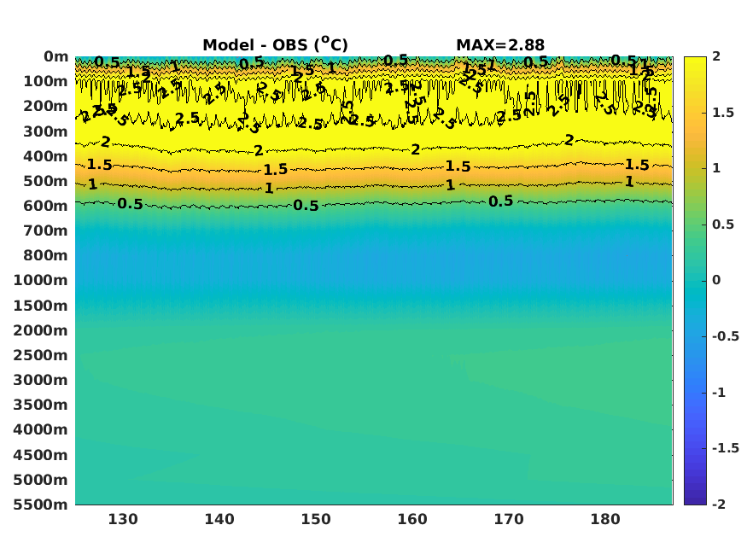The image size is (747, 560).
Task: Click the colorbar tick label "0.5"
Action: pyautogui.click(x=723, y=225)
